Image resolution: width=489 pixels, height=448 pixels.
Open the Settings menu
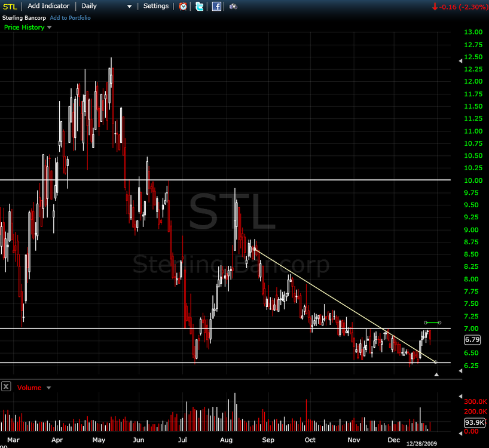coord(155,6)
